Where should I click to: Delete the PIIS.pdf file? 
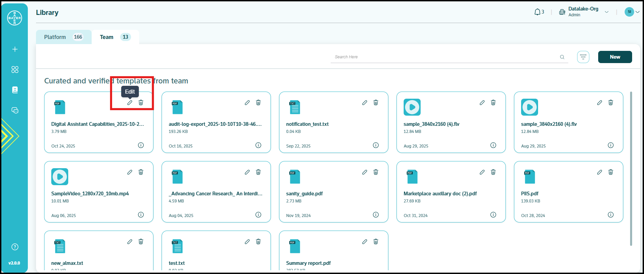coord(611,172)
